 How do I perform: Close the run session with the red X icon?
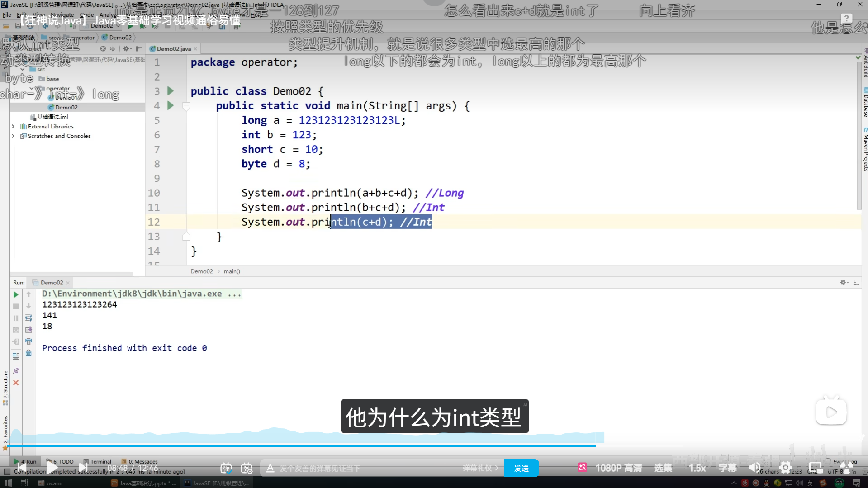16,383
